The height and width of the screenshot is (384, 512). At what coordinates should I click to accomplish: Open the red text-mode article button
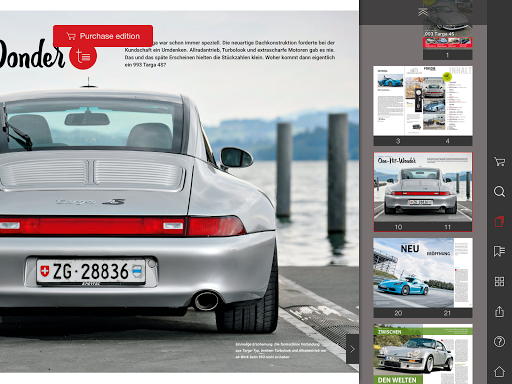[x=83, y=56]
